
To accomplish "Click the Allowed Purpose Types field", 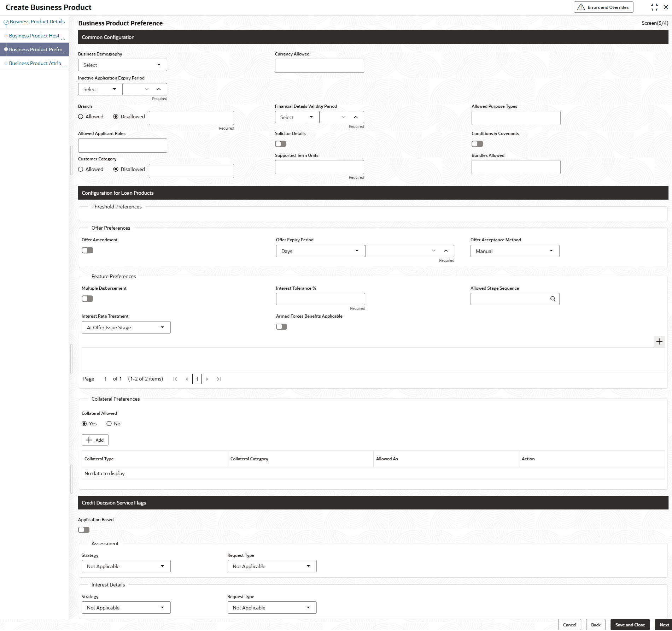I will pyautogui.click(x=516, y=118).
